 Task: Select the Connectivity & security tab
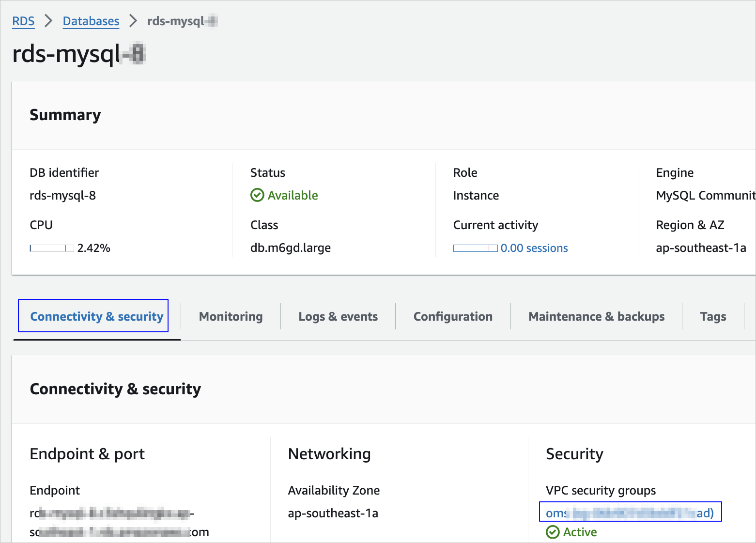click(96, 316)
